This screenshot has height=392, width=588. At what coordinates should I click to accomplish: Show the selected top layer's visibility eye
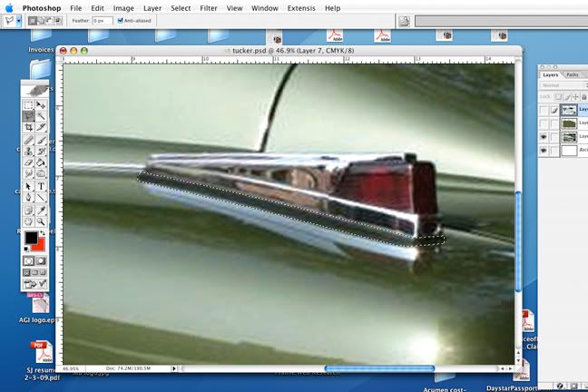pos(544,110)
